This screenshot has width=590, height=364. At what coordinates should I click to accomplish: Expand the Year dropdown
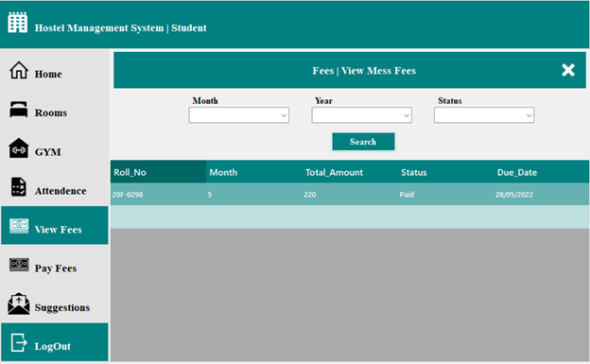click(361, 115)
